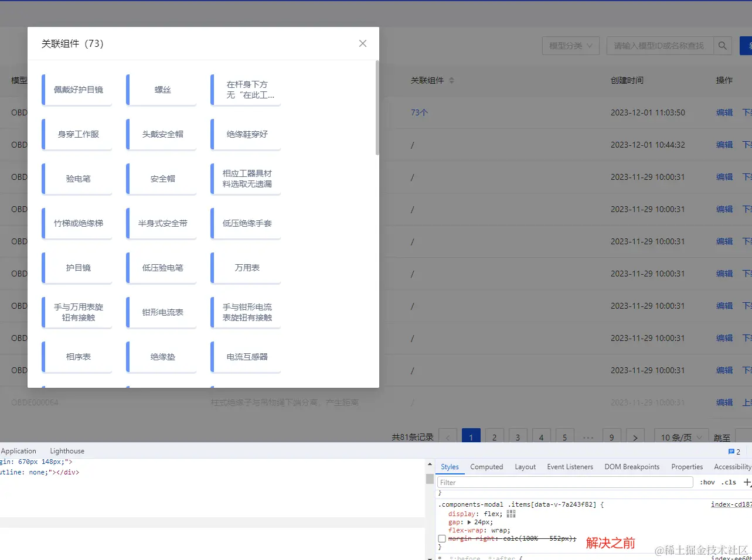The image size is (752, 560).
Task: Open the 模型分类 dropdown
Action: coord(570,46)
